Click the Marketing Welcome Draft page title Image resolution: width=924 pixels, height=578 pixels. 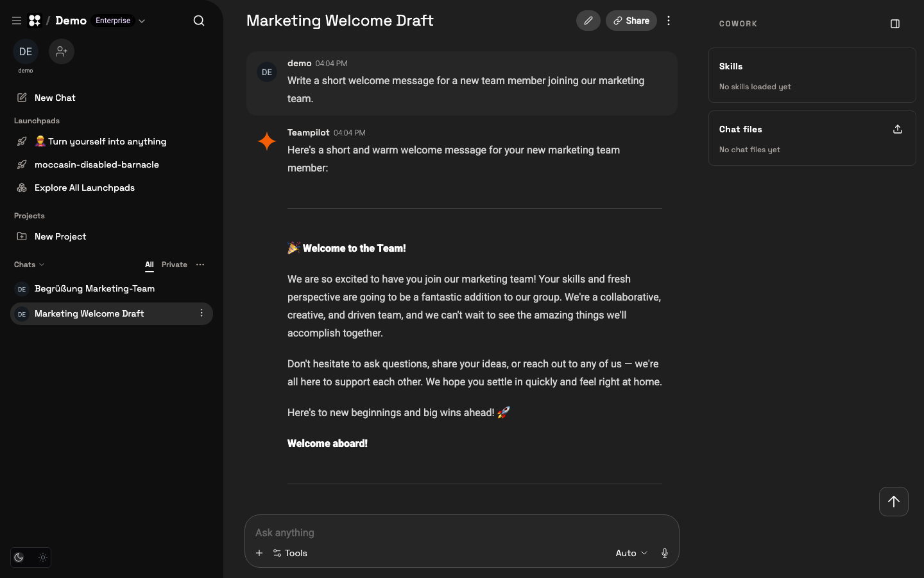[x=340, y=21]
